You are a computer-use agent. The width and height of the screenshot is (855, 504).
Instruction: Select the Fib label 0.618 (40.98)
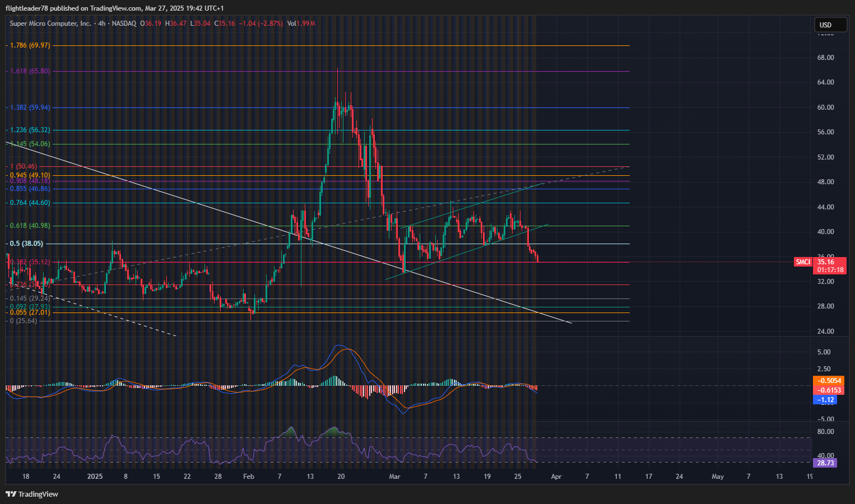[30, 226]
